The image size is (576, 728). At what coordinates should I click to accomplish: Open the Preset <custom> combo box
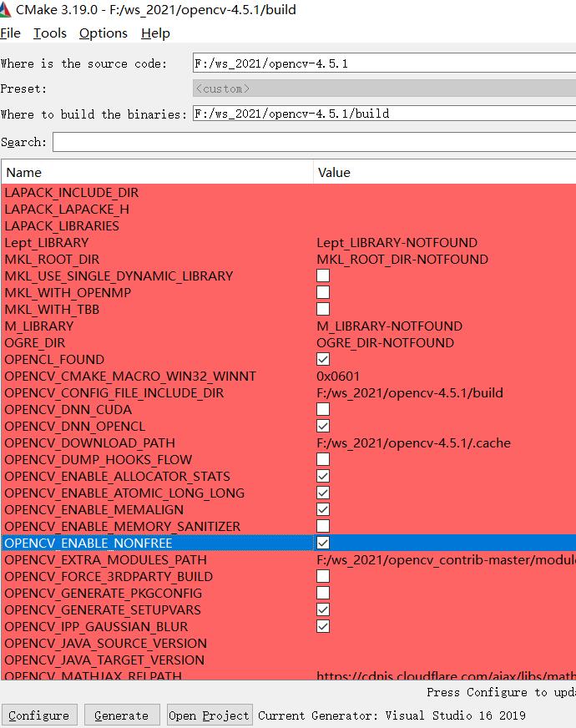coord(384,88)
